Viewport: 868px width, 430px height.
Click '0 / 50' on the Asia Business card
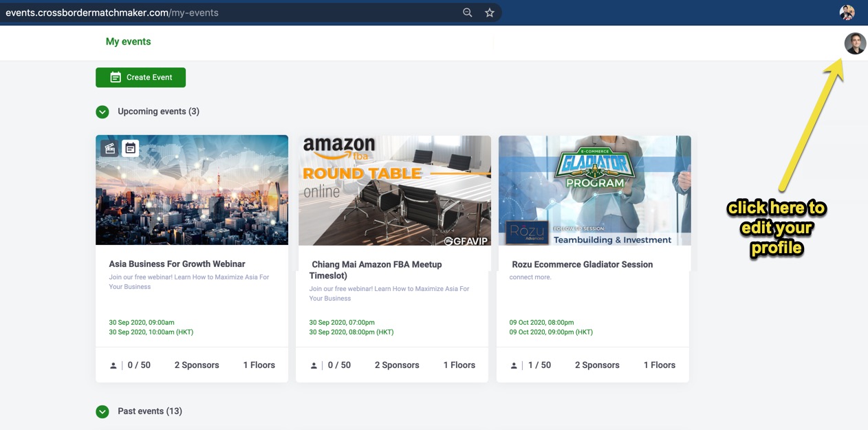click(139, 365)
